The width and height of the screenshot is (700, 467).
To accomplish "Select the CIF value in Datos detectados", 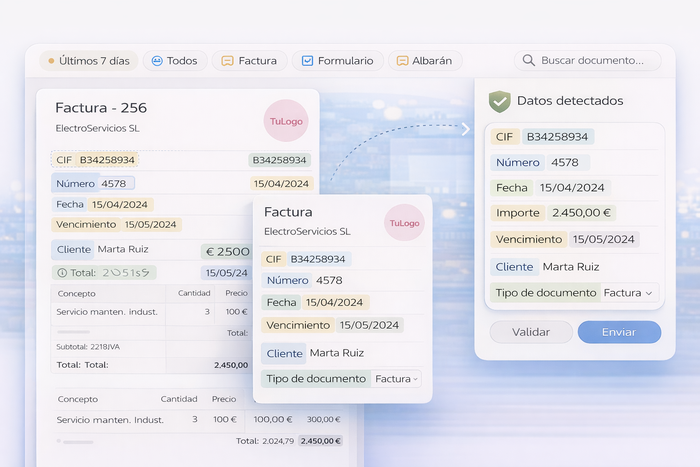I will tap(558, 137).
